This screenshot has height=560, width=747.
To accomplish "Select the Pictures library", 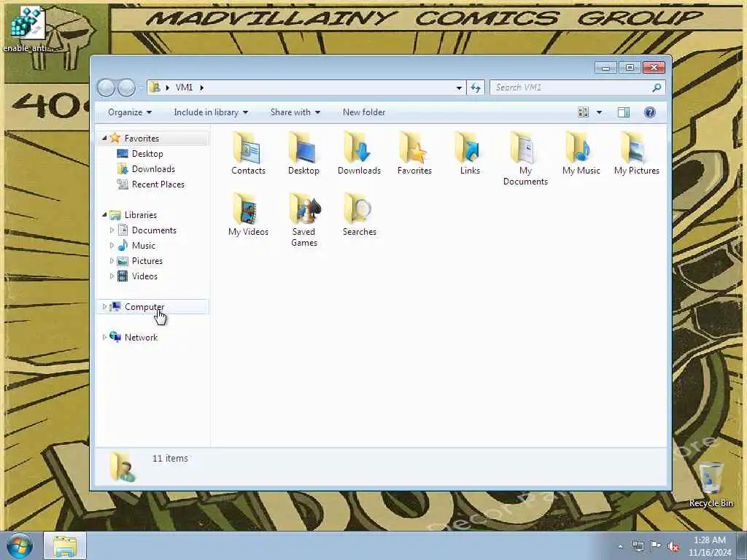I will click(x=140, y=261).
